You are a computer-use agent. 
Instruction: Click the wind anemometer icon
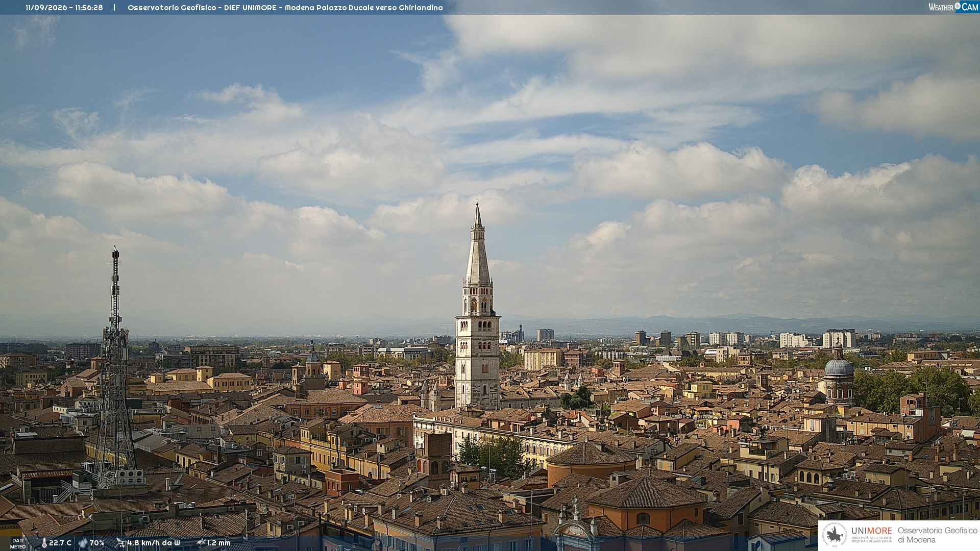point(120,543)
